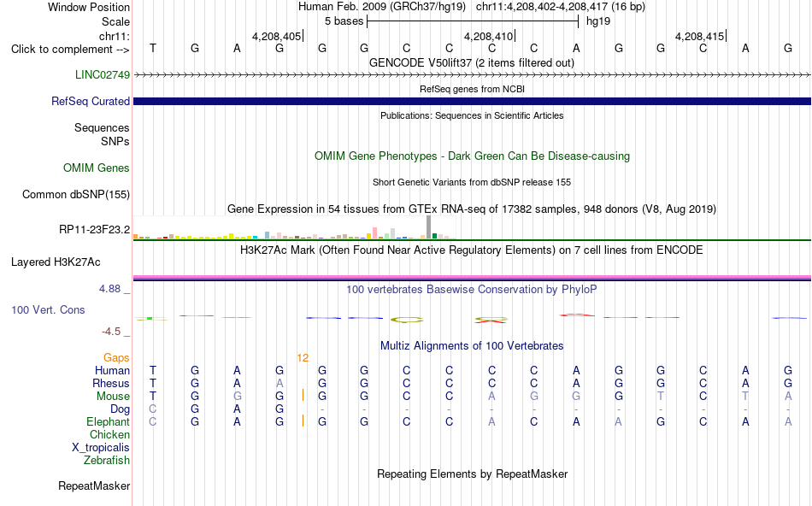This screenshot has height=506, width=812.
Task: Click the 4,208,415 position marker
Action: click(x=700, y=36)
